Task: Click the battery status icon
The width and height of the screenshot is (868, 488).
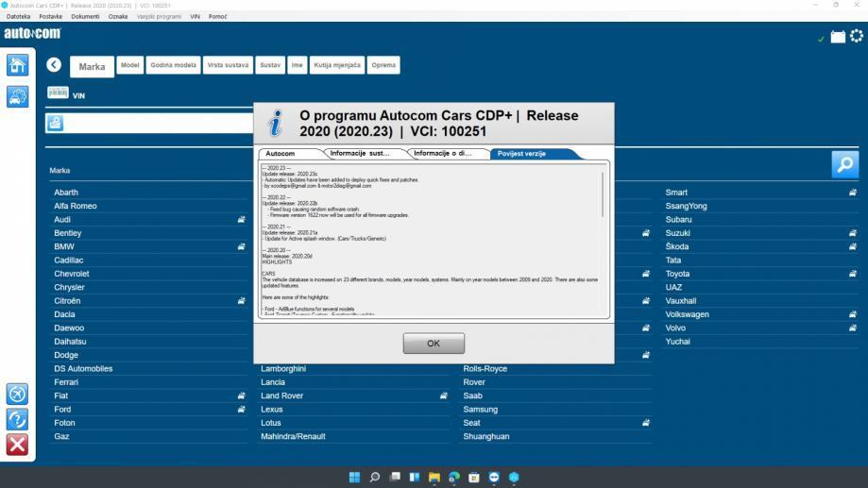Action: [x=837, y=37]
